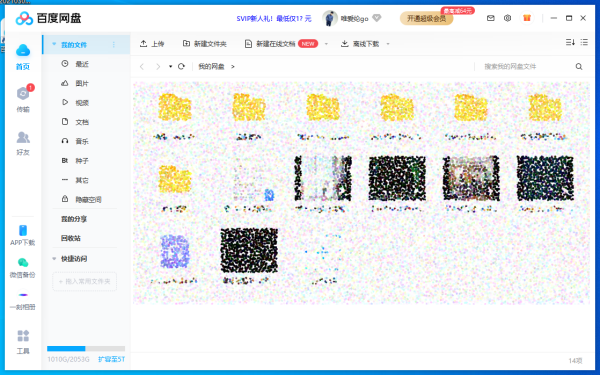This screenshot has width=600, height=375.
Task: Click the mail message icon in title bar
Action: click(x=491, y=18)
